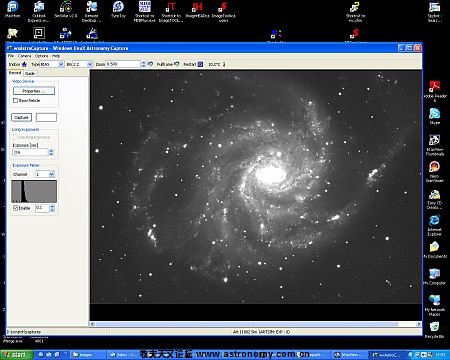Click the horizontal scrollbar below the image

click(x=256, y=324)
